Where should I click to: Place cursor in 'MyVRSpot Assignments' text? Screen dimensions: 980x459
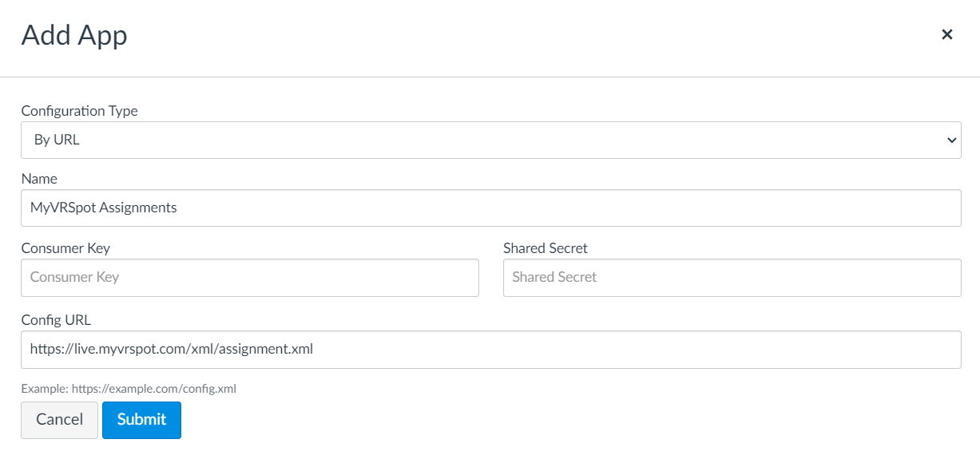[x=103, y=208]
